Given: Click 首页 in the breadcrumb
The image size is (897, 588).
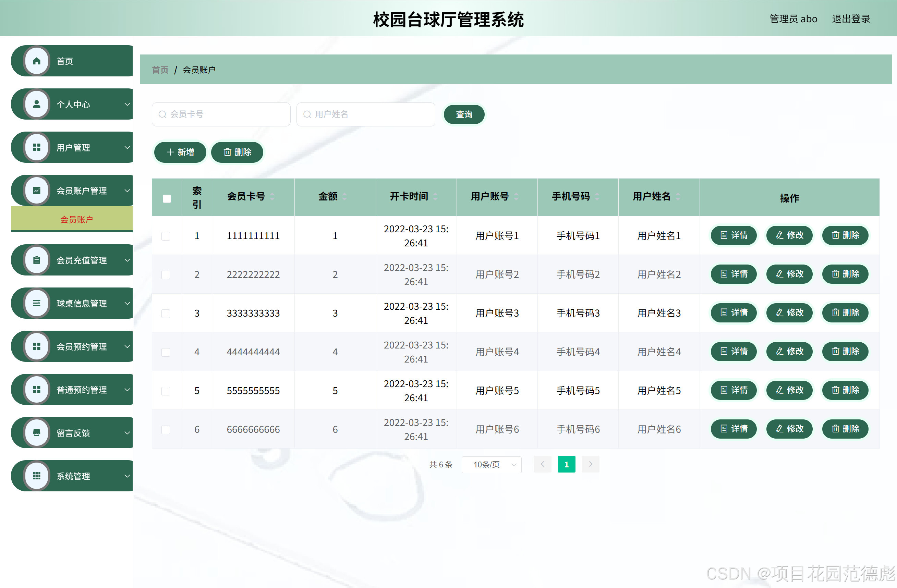Looking at the screenshot, I should click(x=160, y=69).
